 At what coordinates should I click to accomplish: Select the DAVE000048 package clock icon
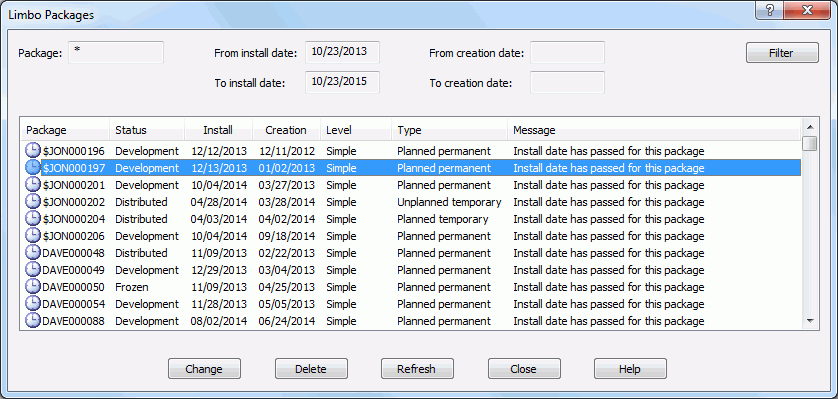pyautogui.click(x=33, y=253)
